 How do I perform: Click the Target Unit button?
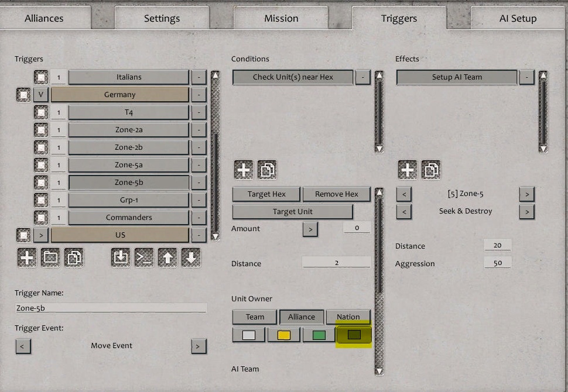(293, 212)
